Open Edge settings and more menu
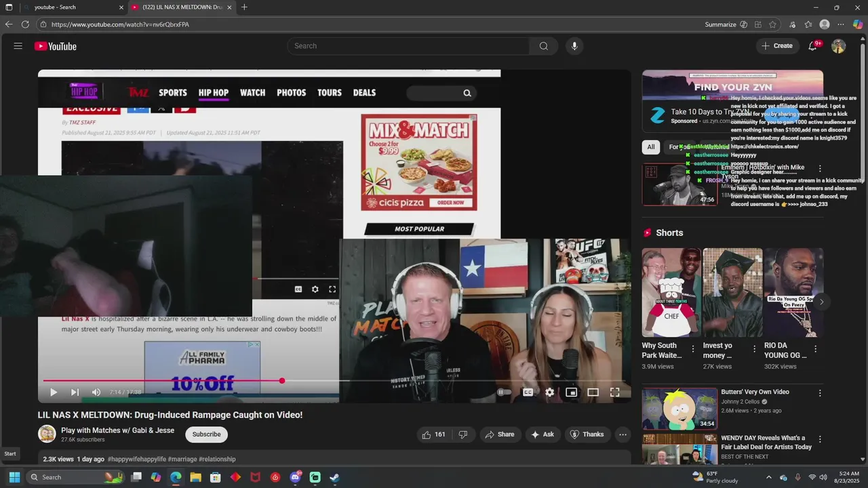Screen dimensions: 868x488 click(x=842, y=24)
